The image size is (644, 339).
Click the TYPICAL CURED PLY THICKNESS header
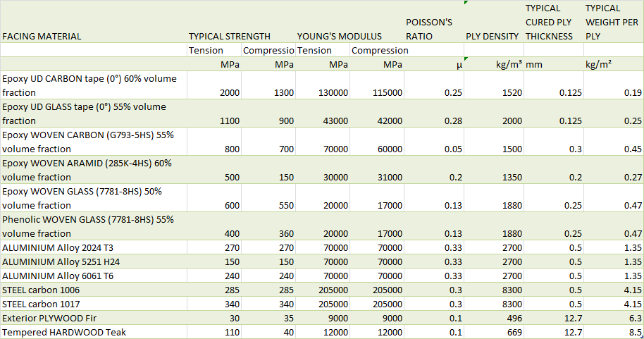coord(554,22)
